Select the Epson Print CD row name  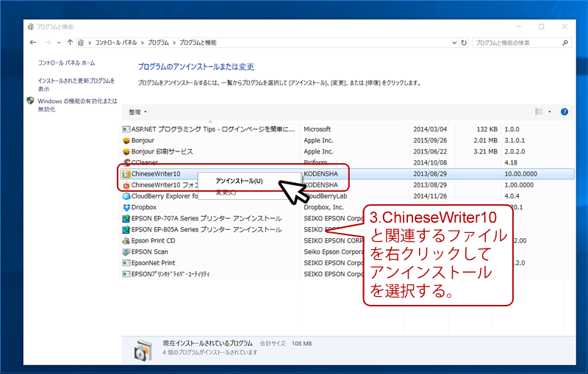click(x=153, y=240)
